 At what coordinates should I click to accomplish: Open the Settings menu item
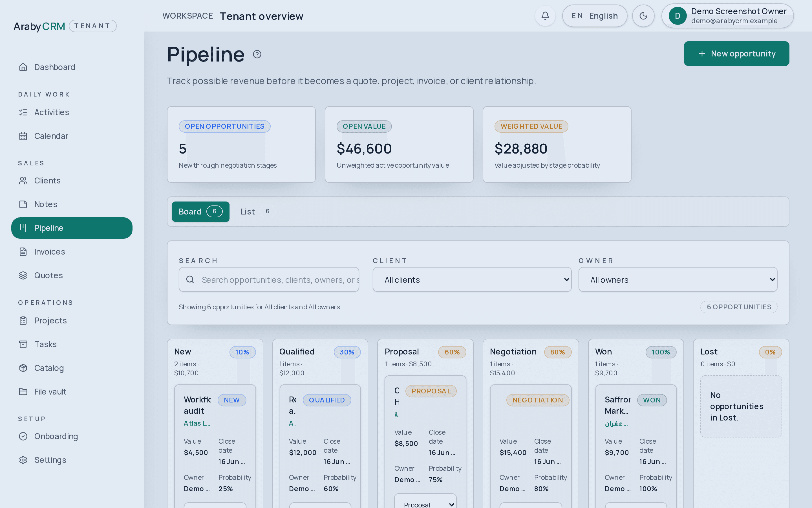pyautogui.click(x=72, y=460)
